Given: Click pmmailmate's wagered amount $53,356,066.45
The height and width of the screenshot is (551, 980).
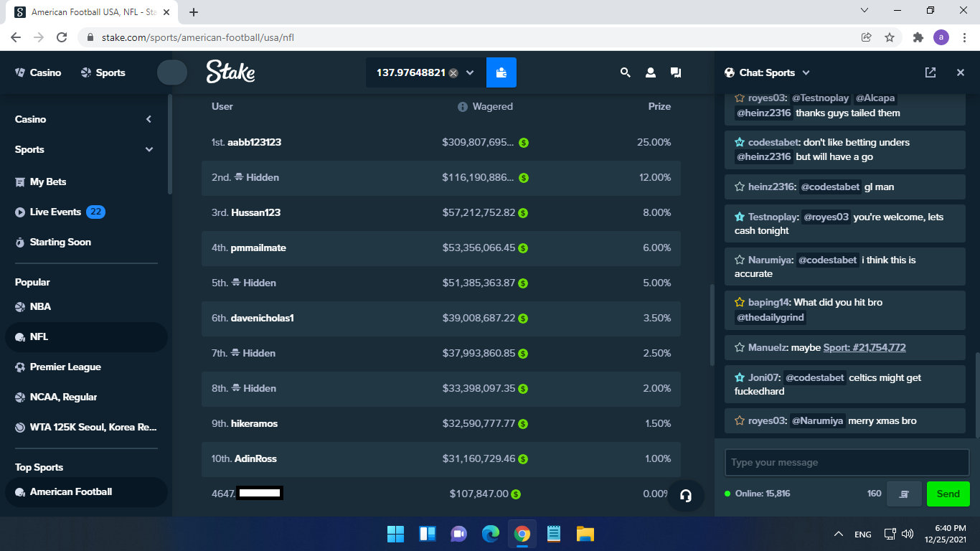Looking at the screenshot, I should point(479,248).
